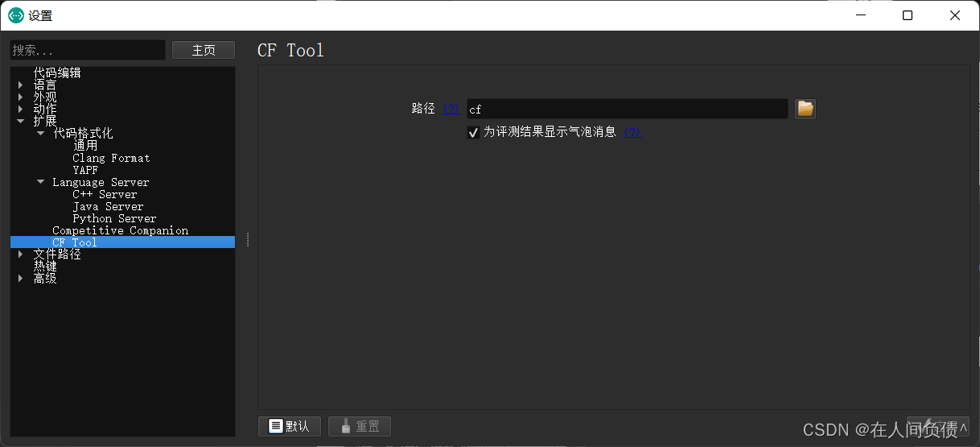Collapse the Language Server subtree
The width and height of the screenshot is (980, 447).
coord(41,182)
